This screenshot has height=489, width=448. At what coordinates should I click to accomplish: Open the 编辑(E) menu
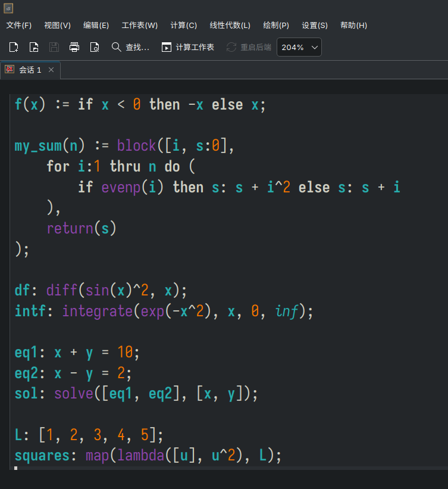tap(96, 25)
